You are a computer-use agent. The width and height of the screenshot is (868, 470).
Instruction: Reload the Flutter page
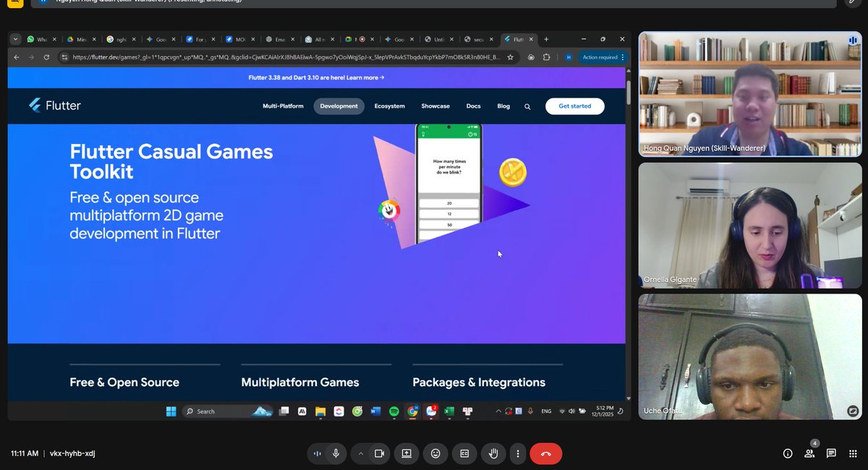click(x=46, y=57)
